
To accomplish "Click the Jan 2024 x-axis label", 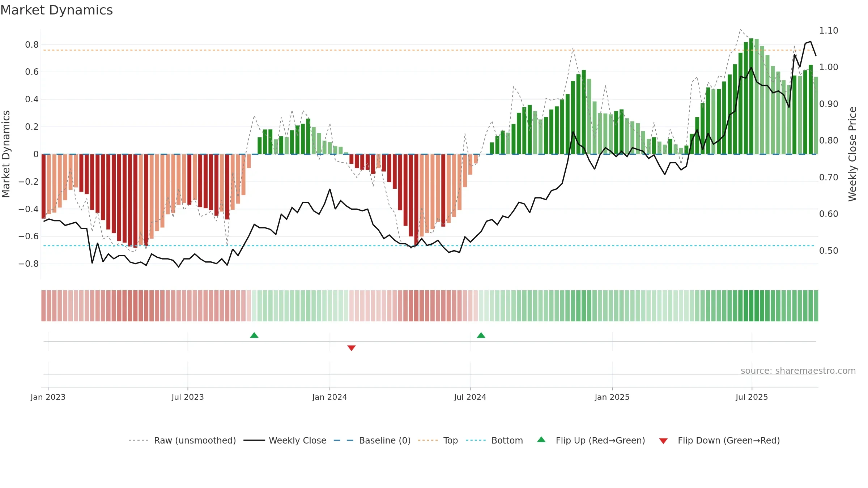I will [x=330, y=397].
